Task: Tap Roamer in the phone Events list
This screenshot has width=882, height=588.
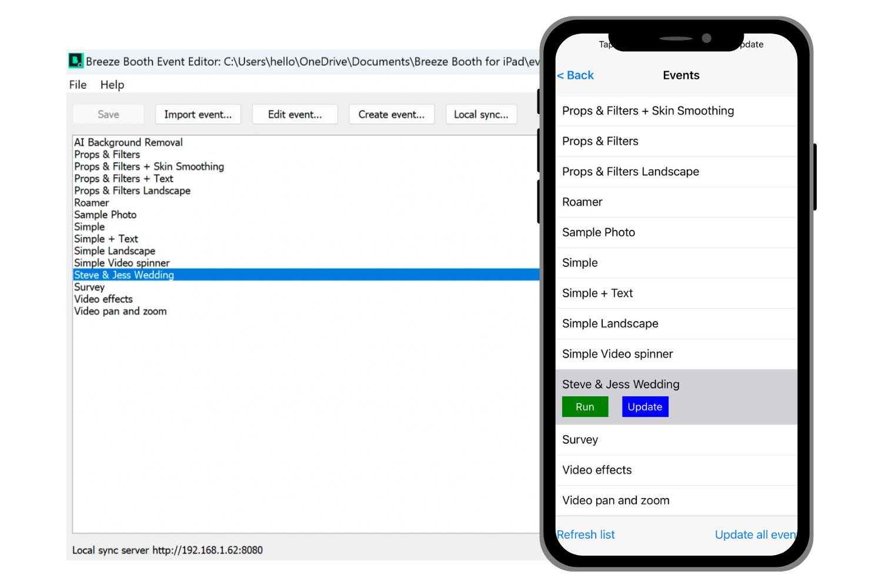Action: (582, 202)
